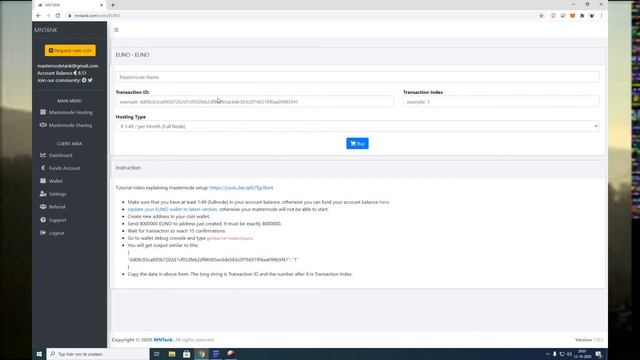Viewport: 640px width, 360px height.
Task: Open Task View on the taskbar
Action: pos(157,354)
